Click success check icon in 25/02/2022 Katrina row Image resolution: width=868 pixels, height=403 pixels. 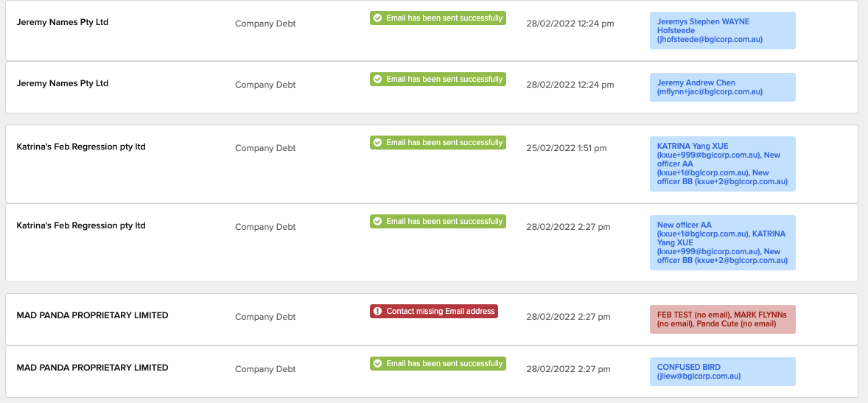coord(378,143)
